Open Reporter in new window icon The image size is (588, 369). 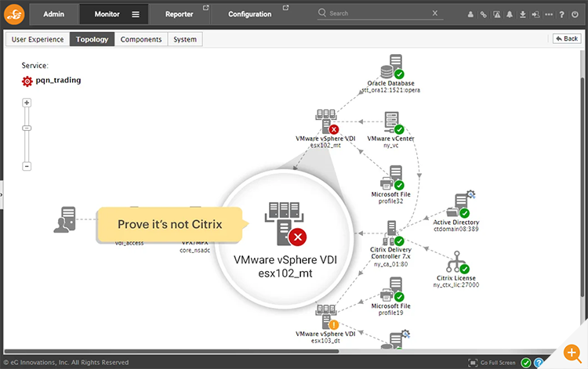pos(206,8)
